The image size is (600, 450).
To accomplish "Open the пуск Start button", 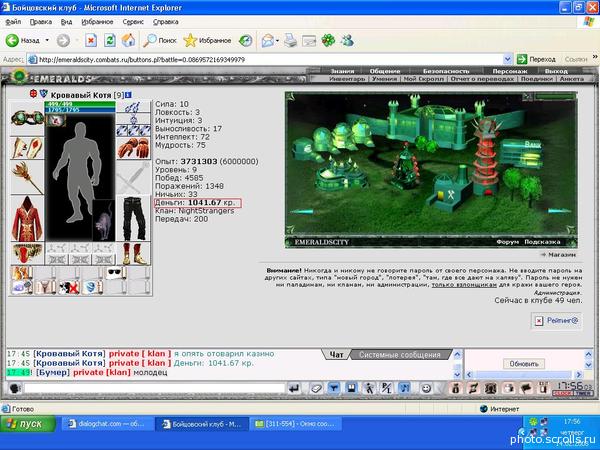I will click(x=28, y=424).
